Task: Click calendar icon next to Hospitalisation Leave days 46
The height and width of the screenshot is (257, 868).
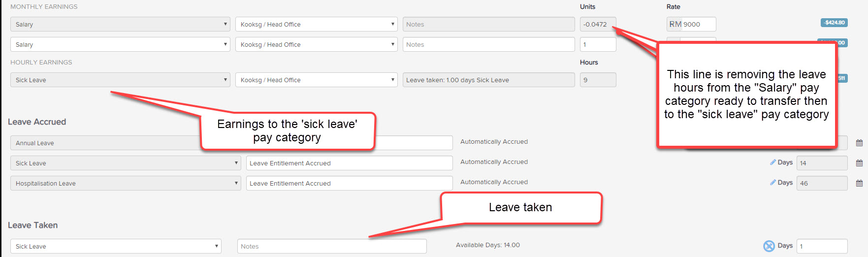Action: pyautogui.click(x=859, y=184)
